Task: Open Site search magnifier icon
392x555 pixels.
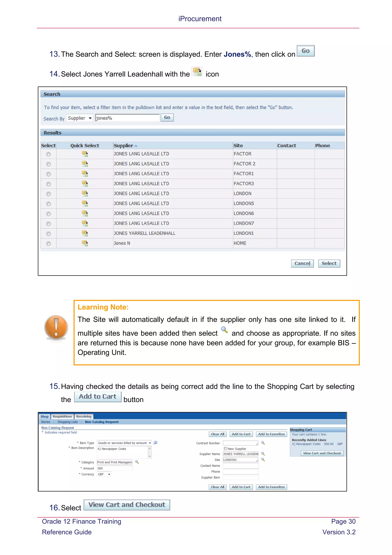Action: click(263, 460)
